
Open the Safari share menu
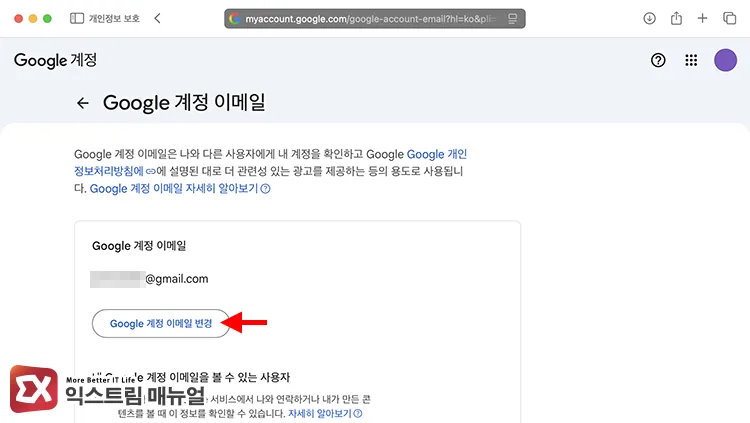pos(676,18)
